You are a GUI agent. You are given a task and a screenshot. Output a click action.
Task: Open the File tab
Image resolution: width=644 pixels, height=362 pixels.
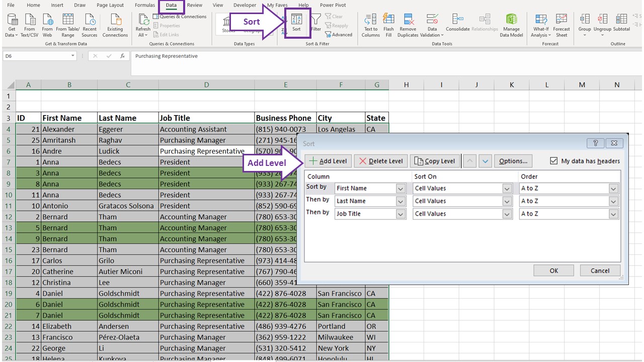pos(11,5)
